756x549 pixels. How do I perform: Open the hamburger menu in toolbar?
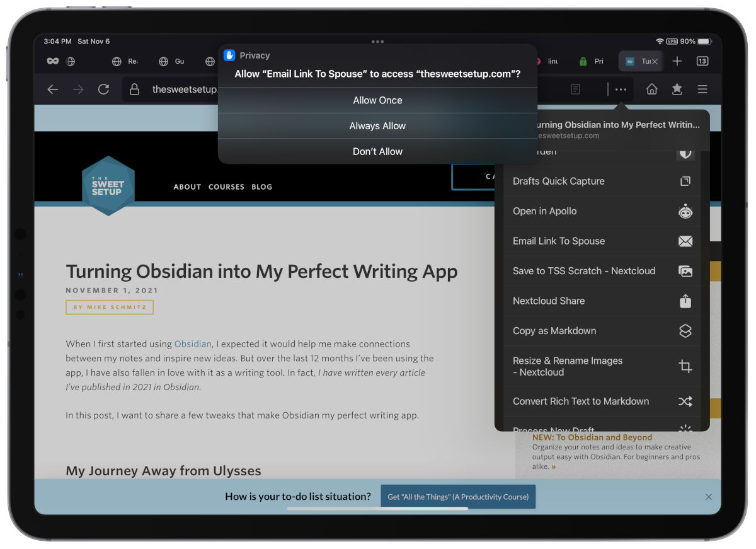coord(702,90)
